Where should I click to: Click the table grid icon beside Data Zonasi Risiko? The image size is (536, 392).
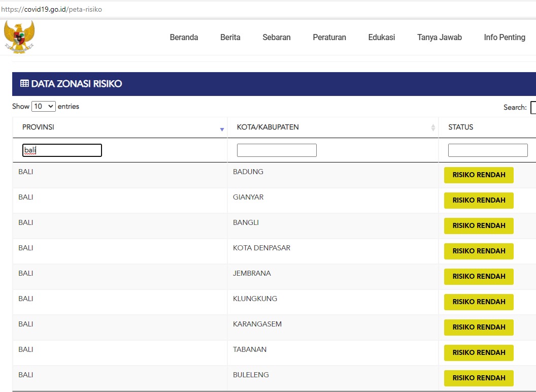point(24,84)
